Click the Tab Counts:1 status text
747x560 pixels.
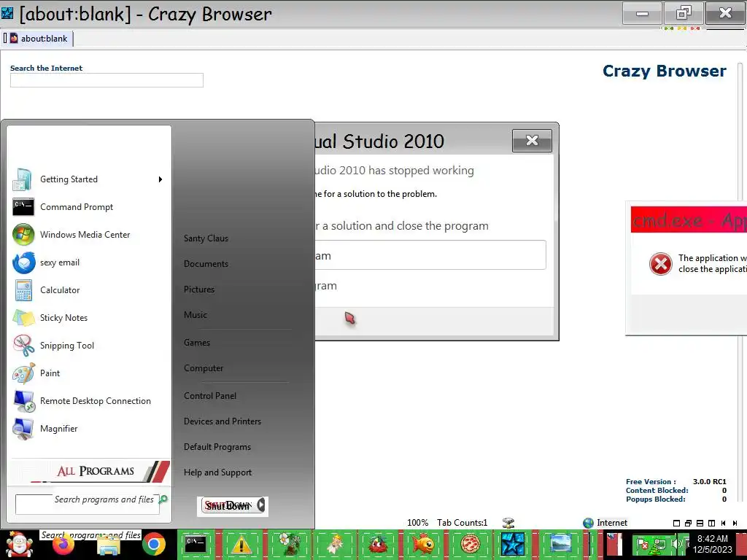pyautogui.click(x=462, y=522)
